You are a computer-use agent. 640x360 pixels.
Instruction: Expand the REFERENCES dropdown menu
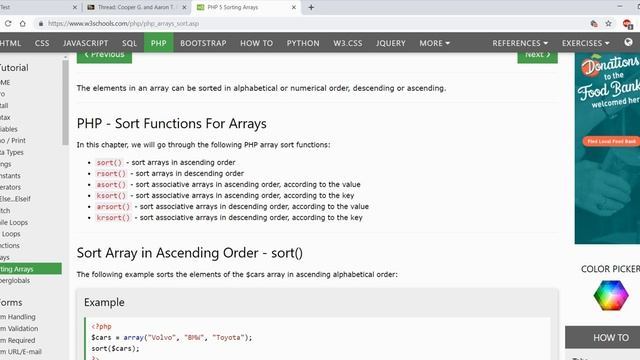[x=520, y=43]
